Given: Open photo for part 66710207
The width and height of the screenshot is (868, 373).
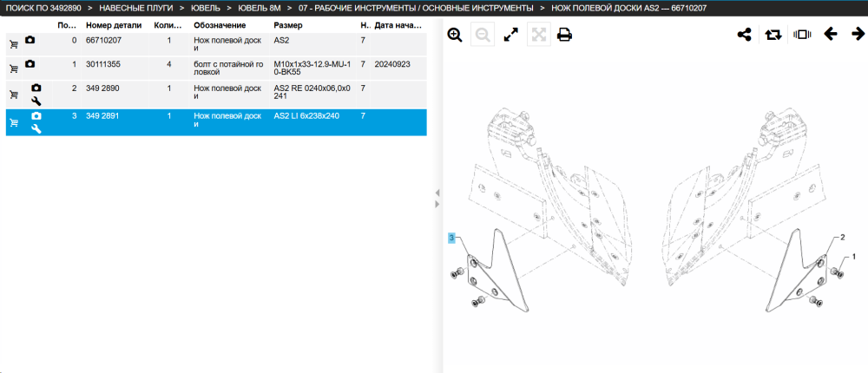Looking at the screenshot, I should click(30, 41).
